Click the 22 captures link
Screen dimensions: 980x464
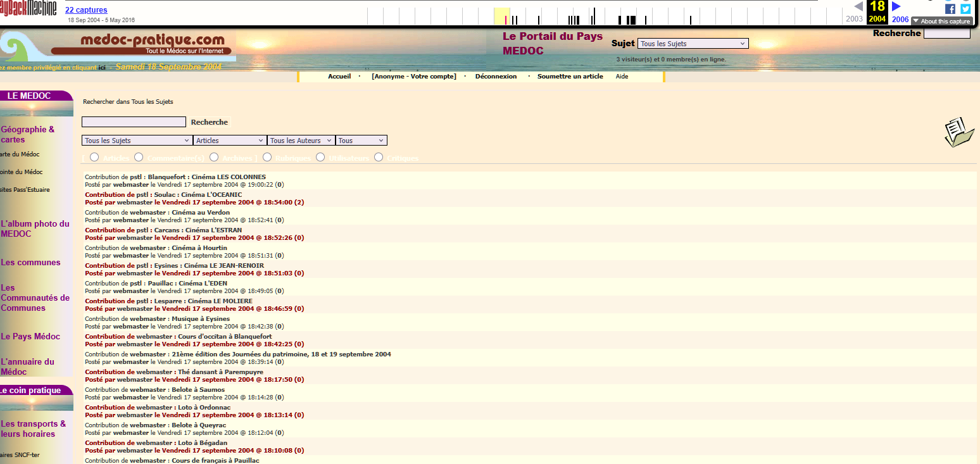click(x=86, y=10)
